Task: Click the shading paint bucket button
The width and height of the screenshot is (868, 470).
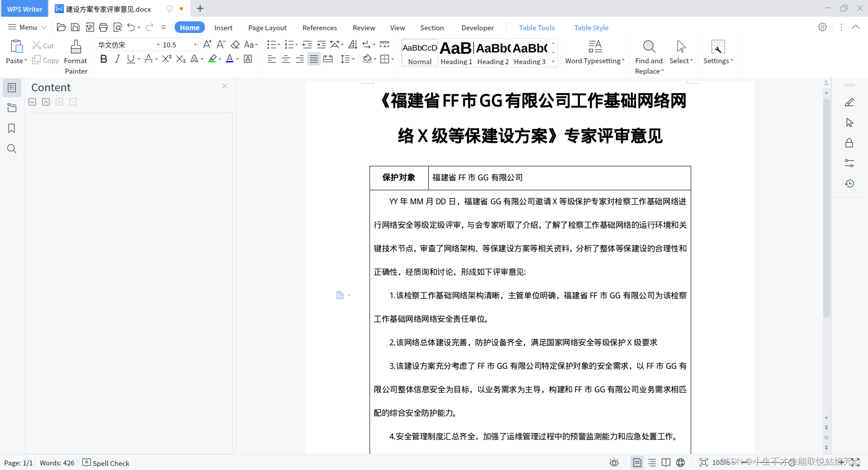Action: pos(367,59)
